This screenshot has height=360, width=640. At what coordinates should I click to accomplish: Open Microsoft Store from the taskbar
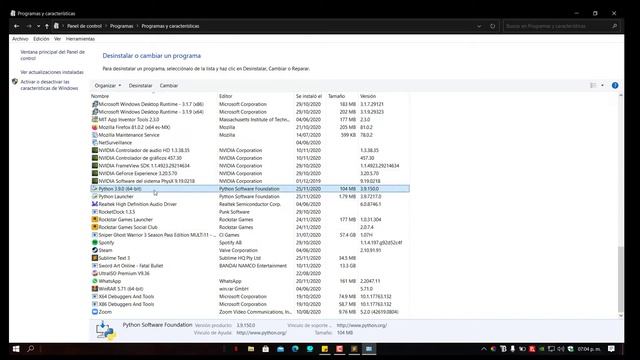(266, 349)
